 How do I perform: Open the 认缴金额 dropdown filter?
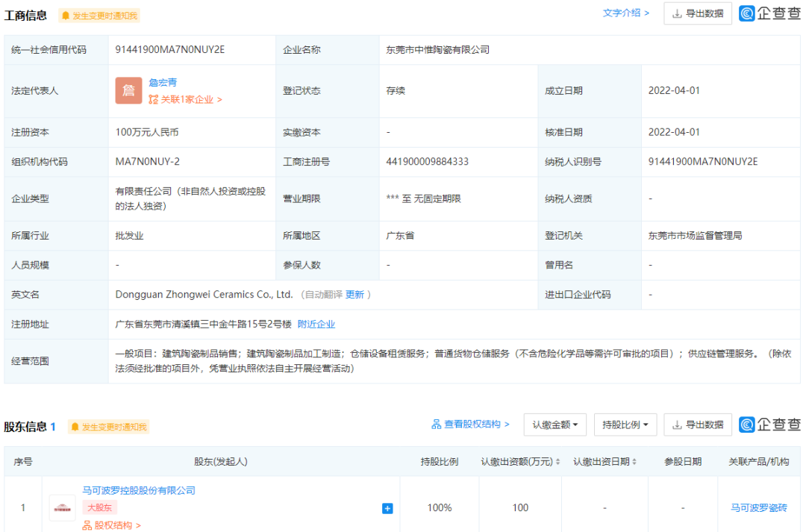[554, 425]
